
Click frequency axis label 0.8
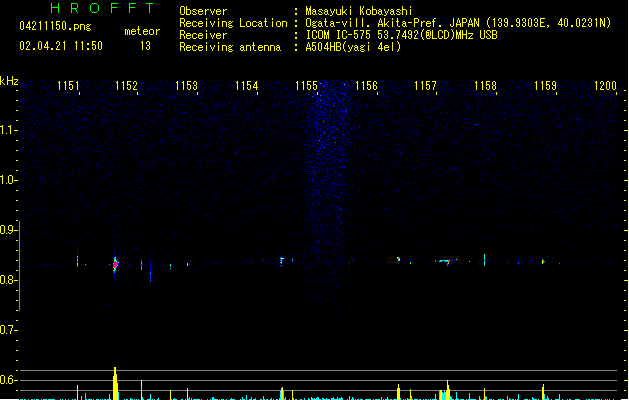click(8, 280)
